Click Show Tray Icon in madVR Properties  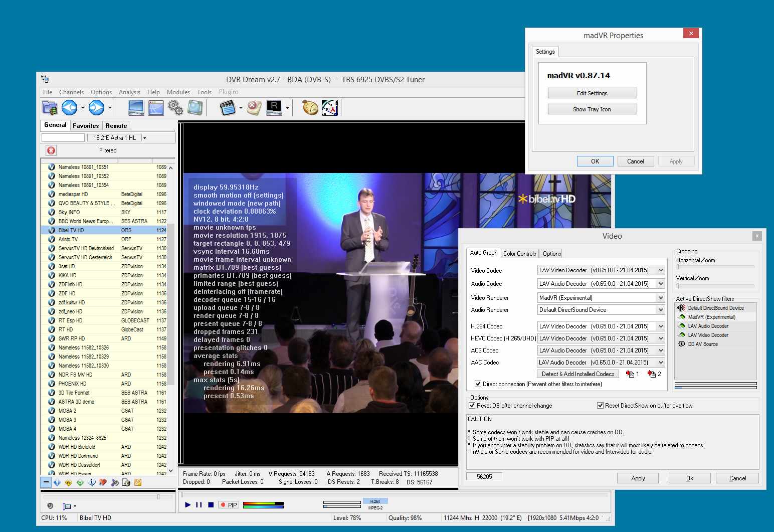(x=592, y=109)
